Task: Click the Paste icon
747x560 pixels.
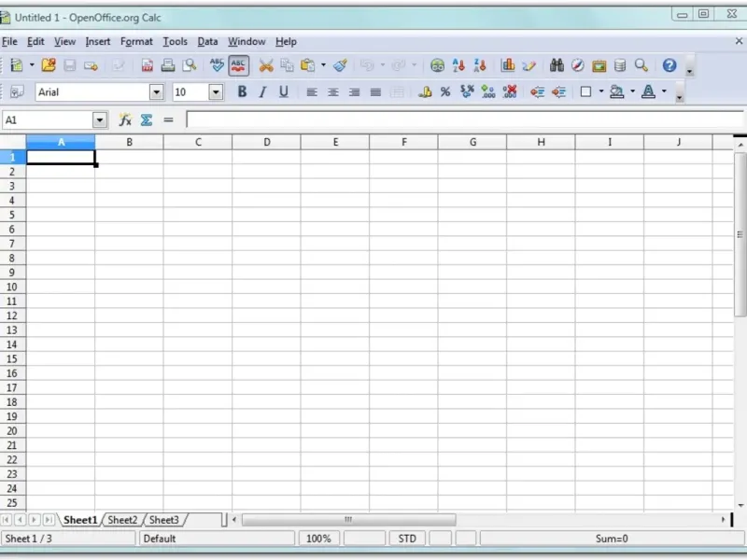Action: pyautogui.click(x=308, y=65)
